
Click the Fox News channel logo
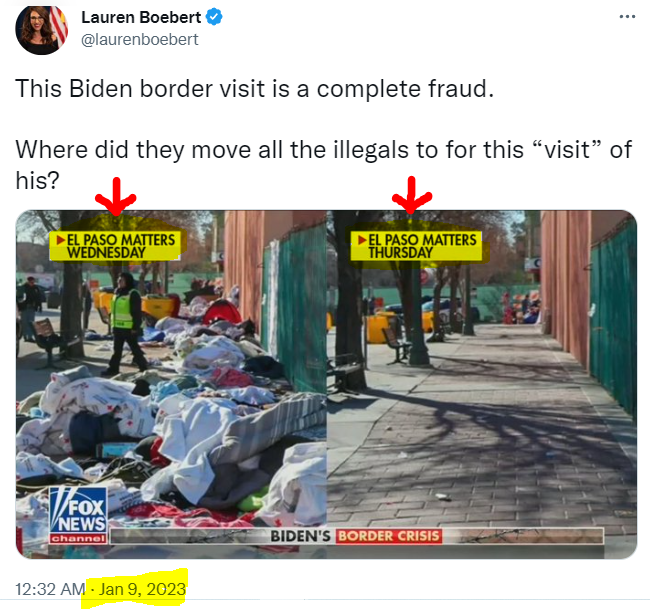pos(78,515)
